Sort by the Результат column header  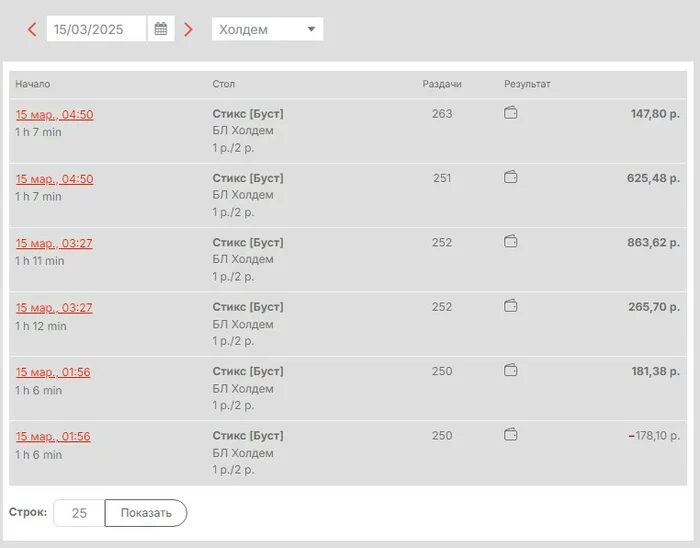coord(527,84)
